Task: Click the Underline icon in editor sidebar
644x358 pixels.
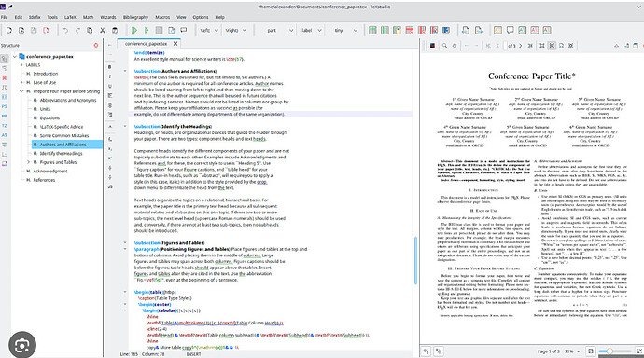Action: pyautogui.click(x=109, y=86)
